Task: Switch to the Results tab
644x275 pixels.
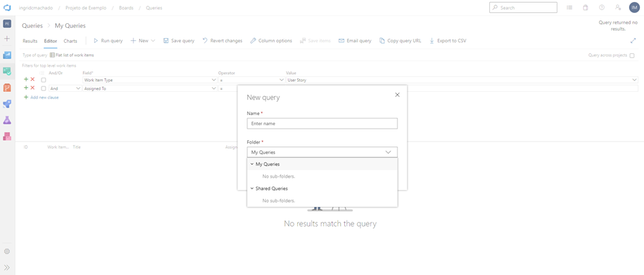Action: tap(30, 41)
